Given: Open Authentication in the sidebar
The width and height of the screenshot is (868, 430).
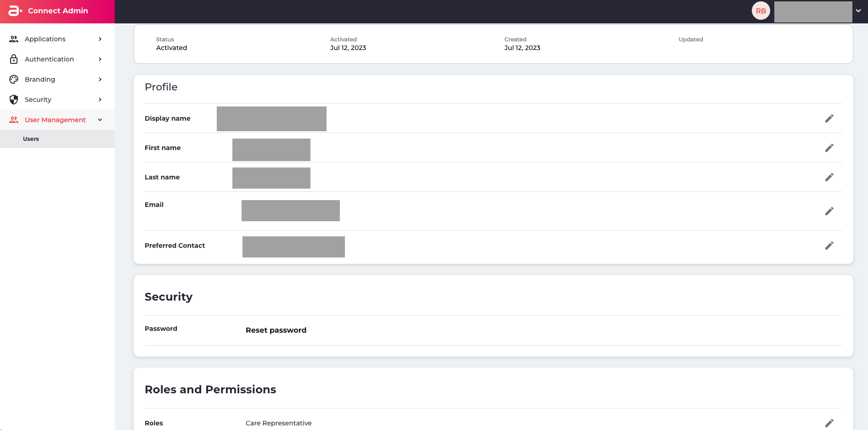Looking at the screenshot, I should point(57,59).
